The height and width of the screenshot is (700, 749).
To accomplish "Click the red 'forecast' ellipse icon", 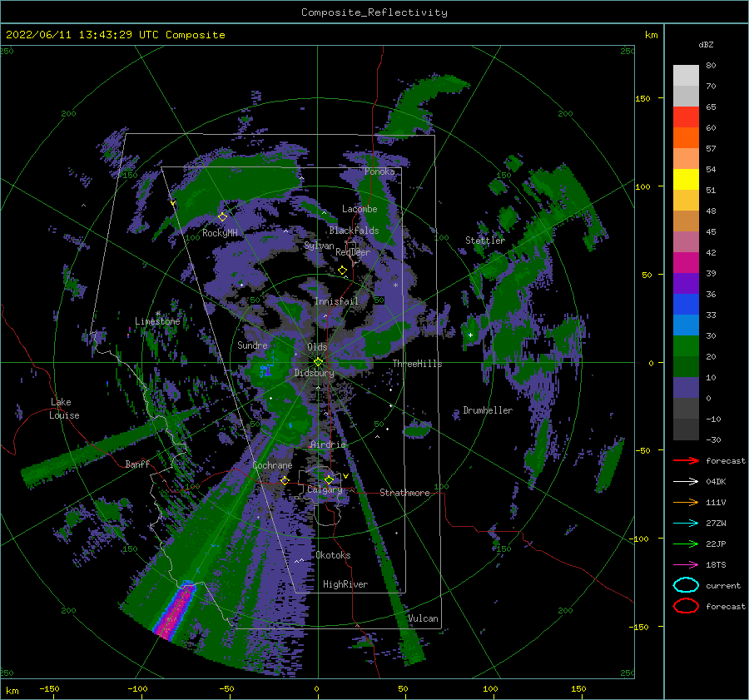I will click(686, 606).
